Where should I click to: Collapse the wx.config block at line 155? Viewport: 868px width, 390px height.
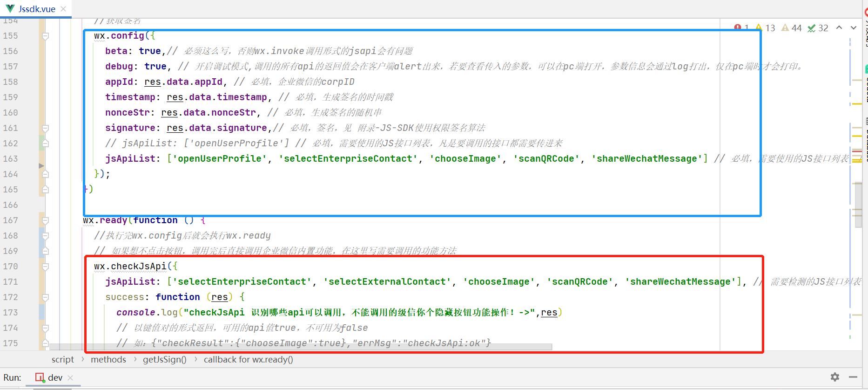[45, 36]
